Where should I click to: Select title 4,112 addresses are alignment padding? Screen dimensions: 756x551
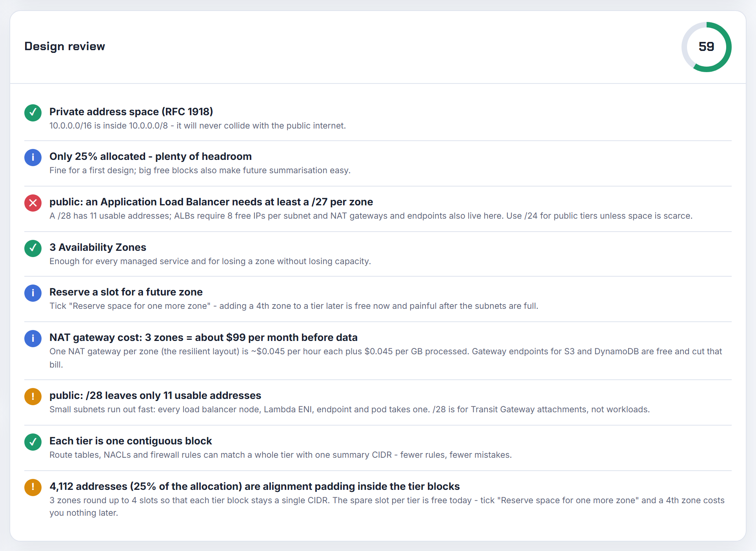coord(254,486)
